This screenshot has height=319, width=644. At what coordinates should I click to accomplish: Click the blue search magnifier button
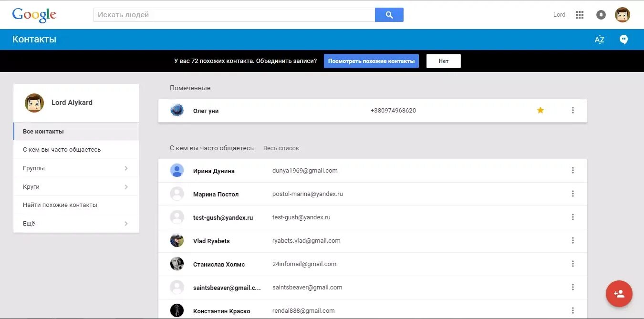point(389,15)
